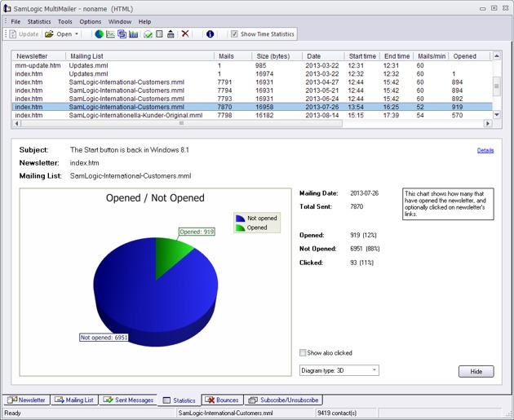Click the eject-style toolbar icon

tap(171, 34)
